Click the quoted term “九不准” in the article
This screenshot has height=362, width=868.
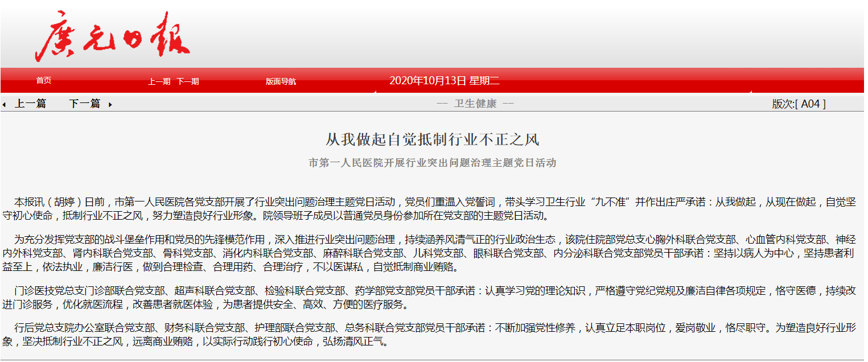click(612, 202)
